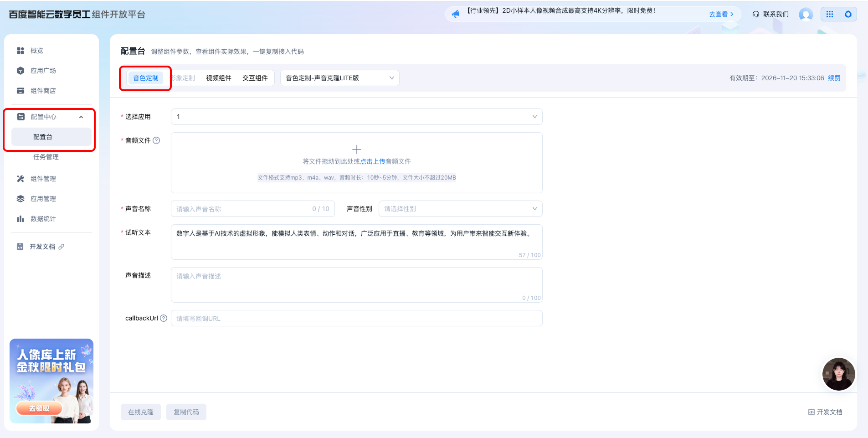Open the digital human assistant avatar
The height and width of the screenshot is (438, 868).
point(838,374)
